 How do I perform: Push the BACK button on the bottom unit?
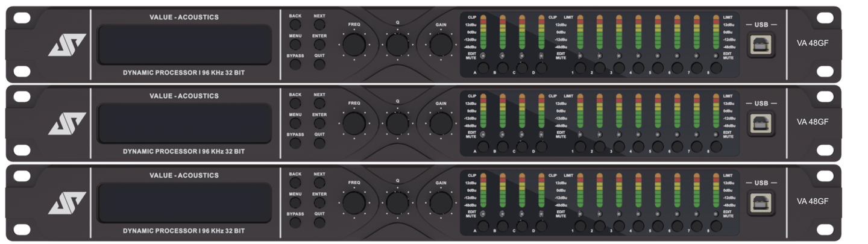(x=295, y=183)
